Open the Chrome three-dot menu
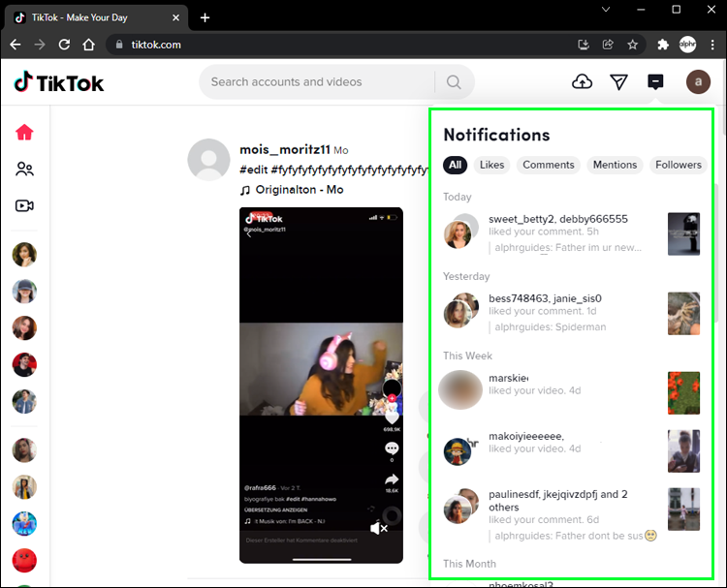This screenshot has width=727, height=588. [712, 45]
